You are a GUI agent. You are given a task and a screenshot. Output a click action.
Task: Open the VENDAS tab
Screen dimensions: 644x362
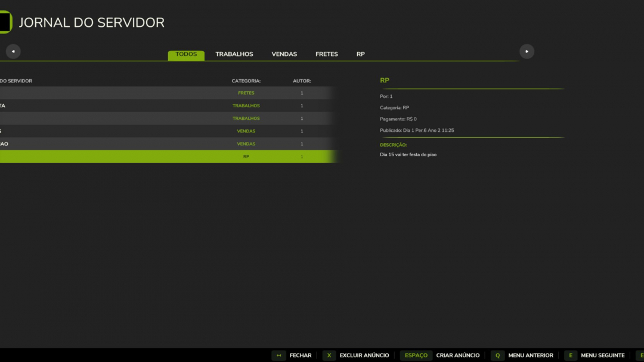284,54
